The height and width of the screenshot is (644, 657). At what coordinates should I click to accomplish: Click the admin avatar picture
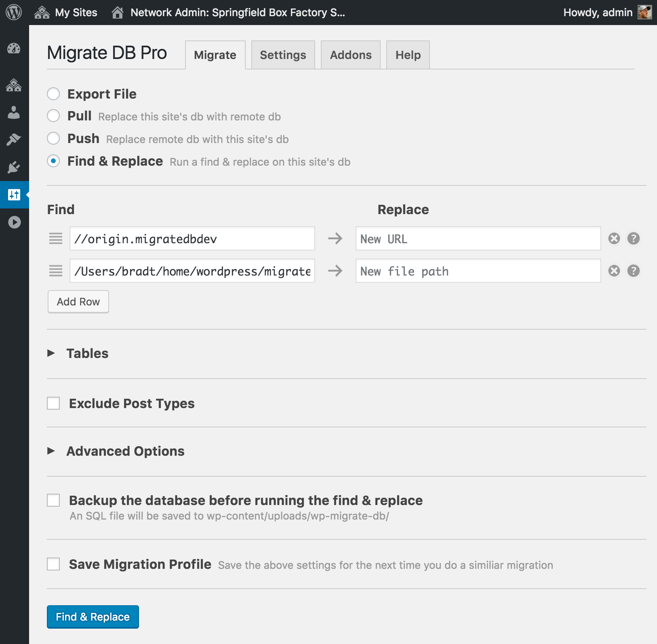click(644, 12)
